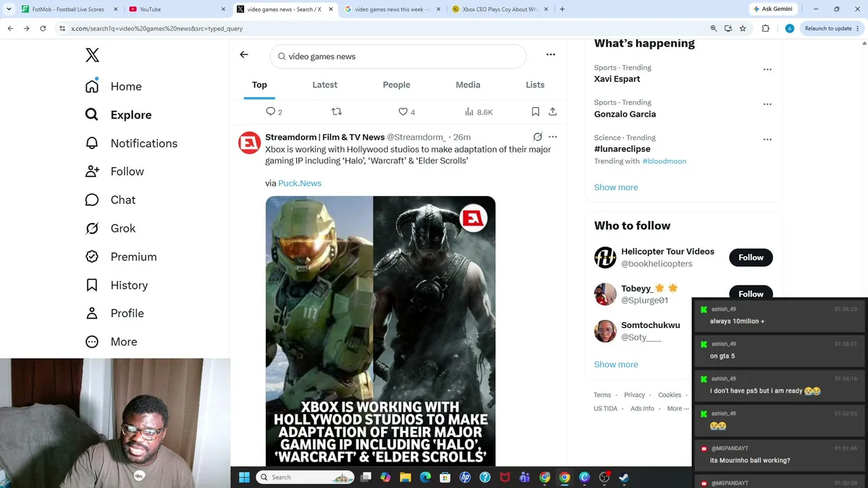Open Home from the sidebar

pos(113,87)
